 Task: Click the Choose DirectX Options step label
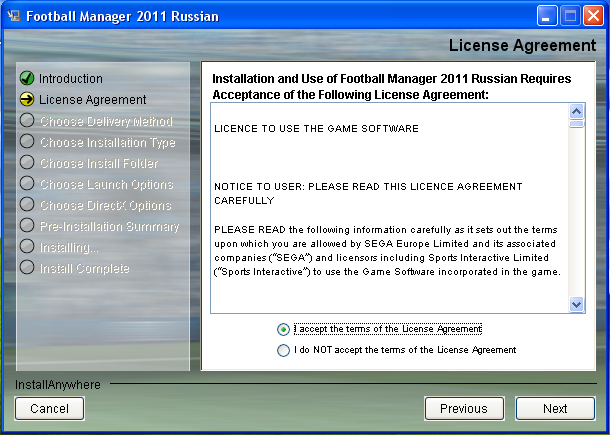tap(105, 205)
